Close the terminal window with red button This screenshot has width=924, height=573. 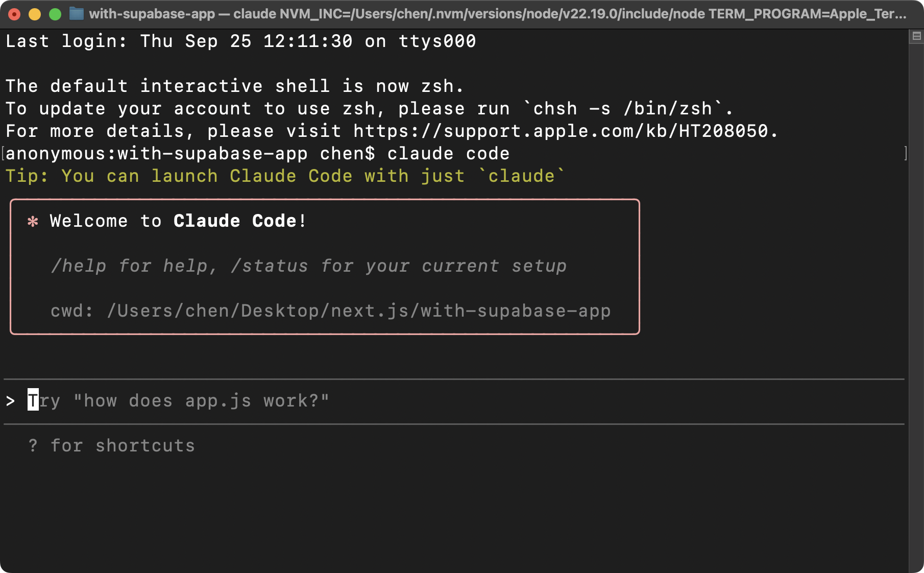click(x=14, y=14)
